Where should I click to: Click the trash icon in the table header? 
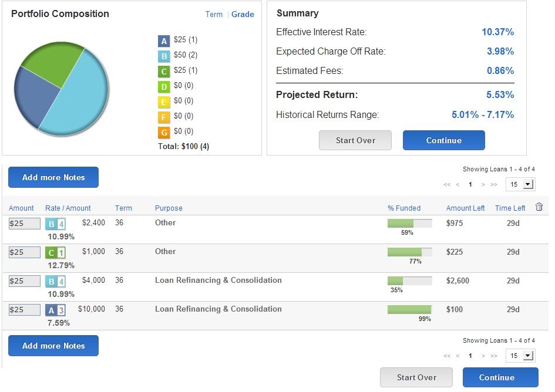pos(539,207)
